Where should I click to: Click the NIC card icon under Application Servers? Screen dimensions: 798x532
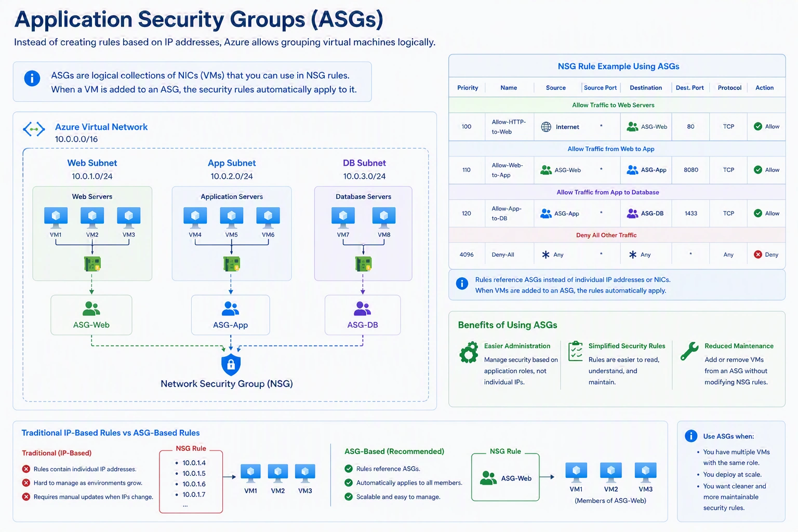pos(232,264)
